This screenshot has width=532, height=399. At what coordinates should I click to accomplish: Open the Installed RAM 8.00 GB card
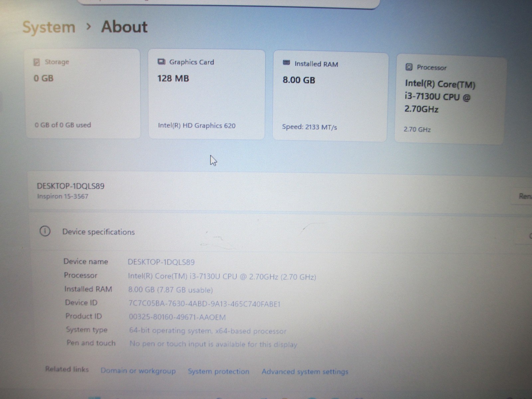(x=331, y=97)
